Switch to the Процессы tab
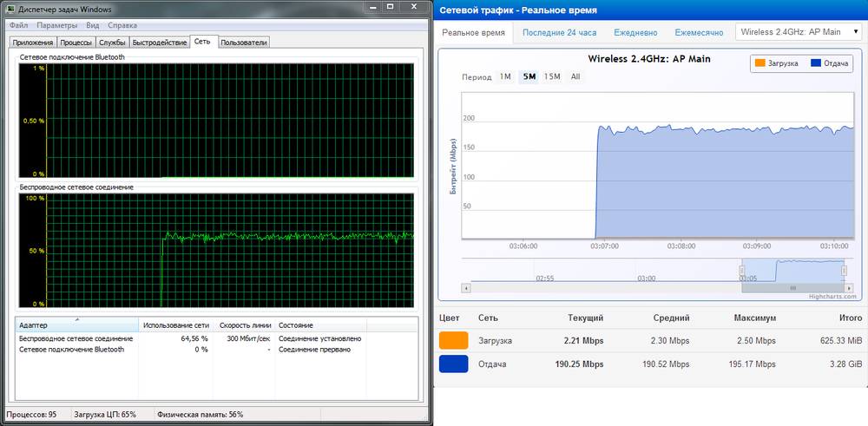The height and width of the screenshot is (426, 868). (x=76, y=43)
